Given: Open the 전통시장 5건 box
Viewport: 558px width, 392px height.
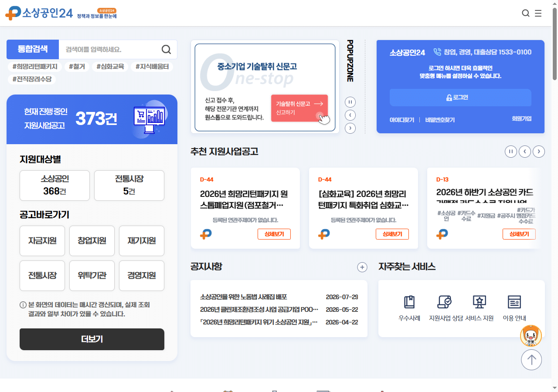Looking at the screenshot, I should pos(129,186).
